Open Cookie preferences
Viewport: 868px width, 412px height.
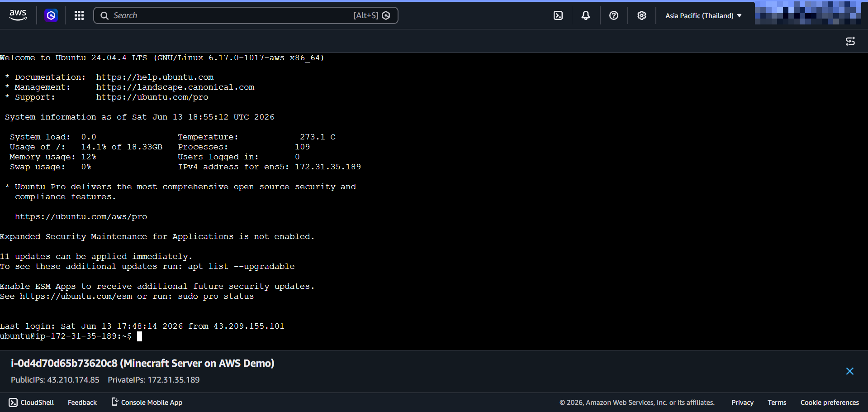[x=830, y=402]
